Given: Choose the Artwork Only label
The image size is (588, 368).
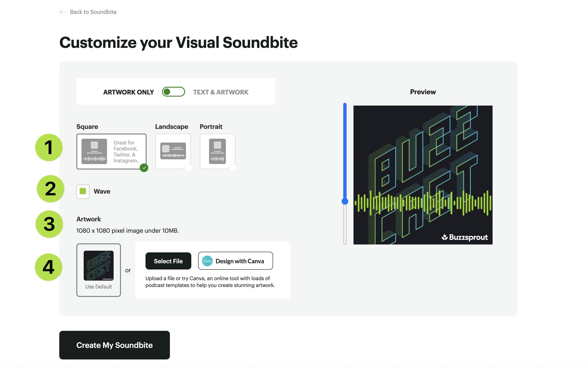Looking at the screenshot, I should coord(128,92).
